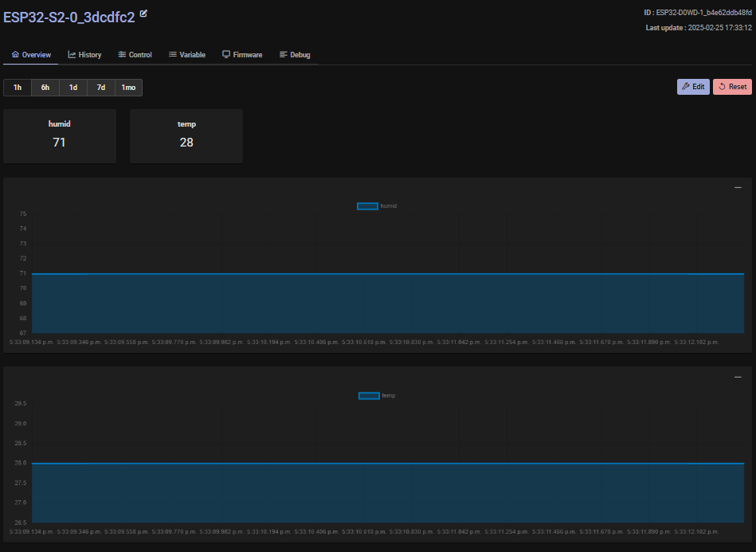Set time range to 7d
Viewport: 756px width, 552px height.
(101, 88)
